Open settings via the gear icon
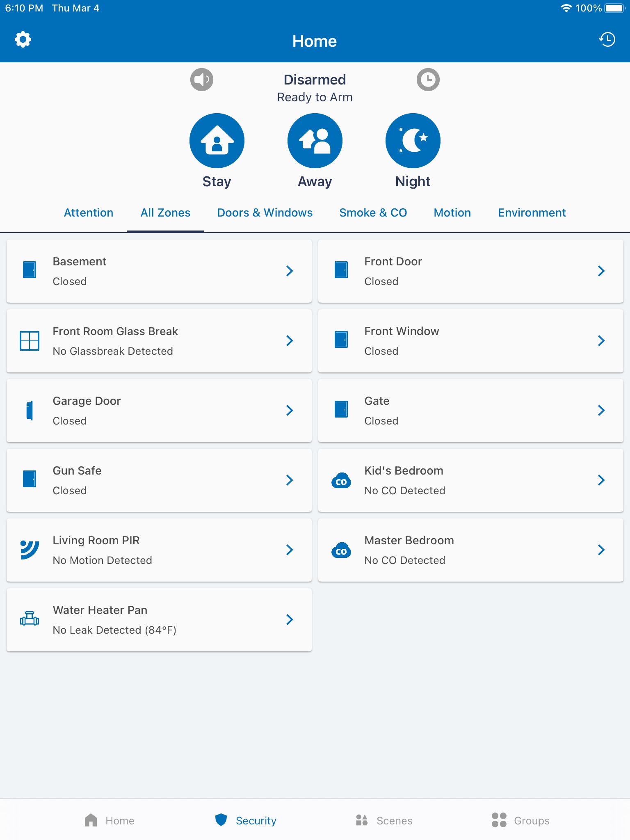This screenshot has height=840, width=630. click(23, 40)
